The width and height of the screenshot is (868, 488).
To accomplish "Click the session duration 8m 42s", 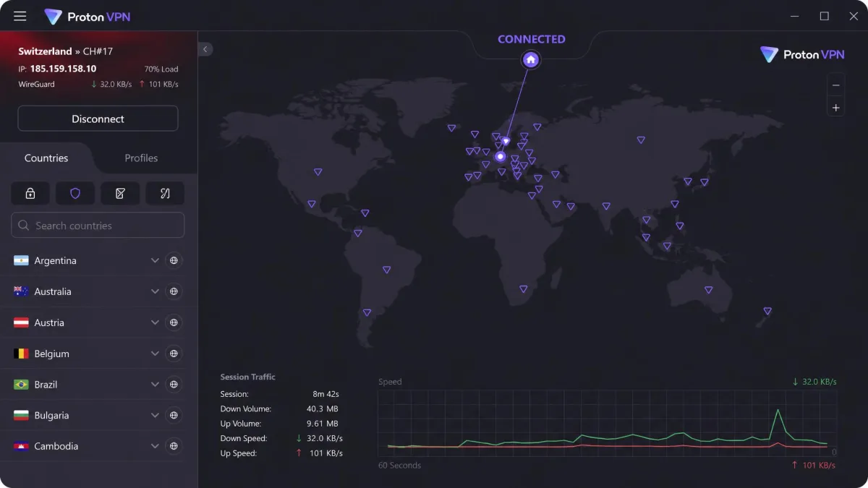I will tap(325, 394).
